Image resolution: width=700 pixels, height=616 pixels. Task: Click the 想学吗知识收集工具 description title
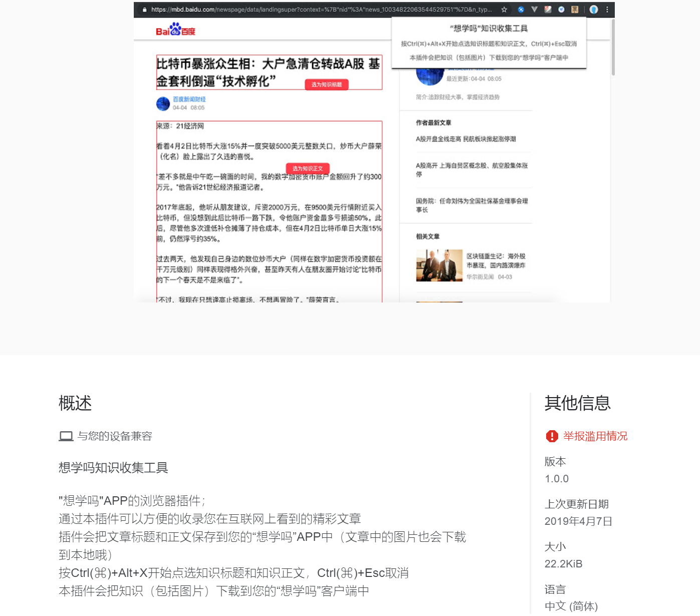[113, 468]
